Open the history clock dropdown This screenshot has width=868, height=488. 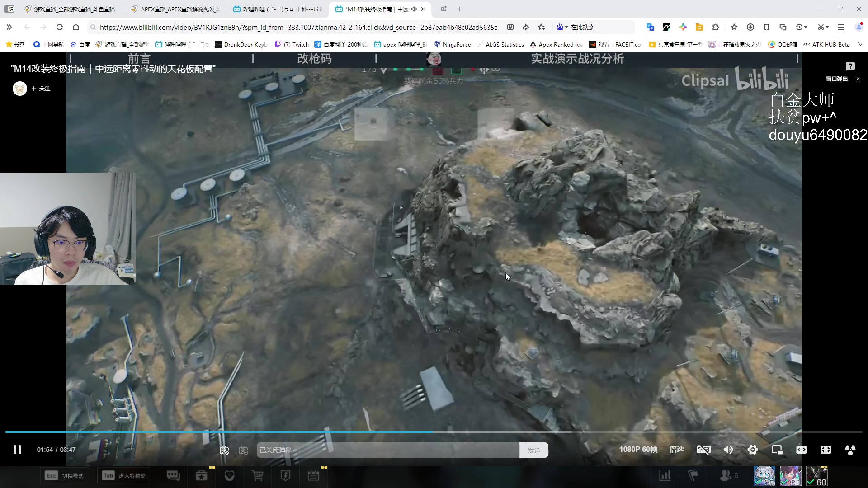[x=802, y=27]
